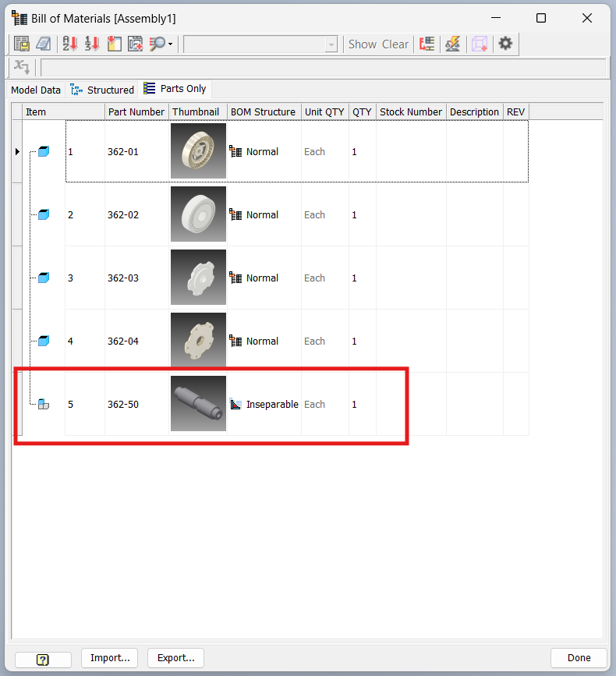The image size is (616, 676).
Task: Click Unit QTY Each cell for 362-01
Action: [325, 152]
